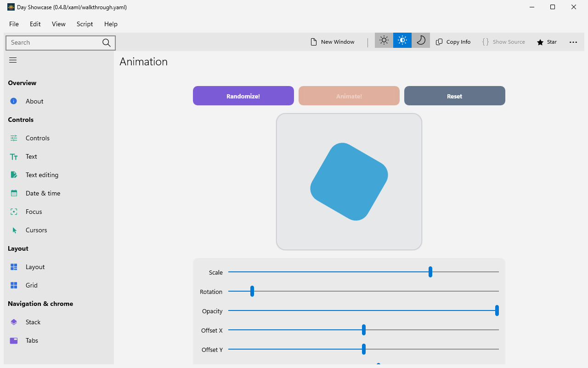The image size is (588, 368).
Task: Open the View menu
Action: click(x=59, y=24)
